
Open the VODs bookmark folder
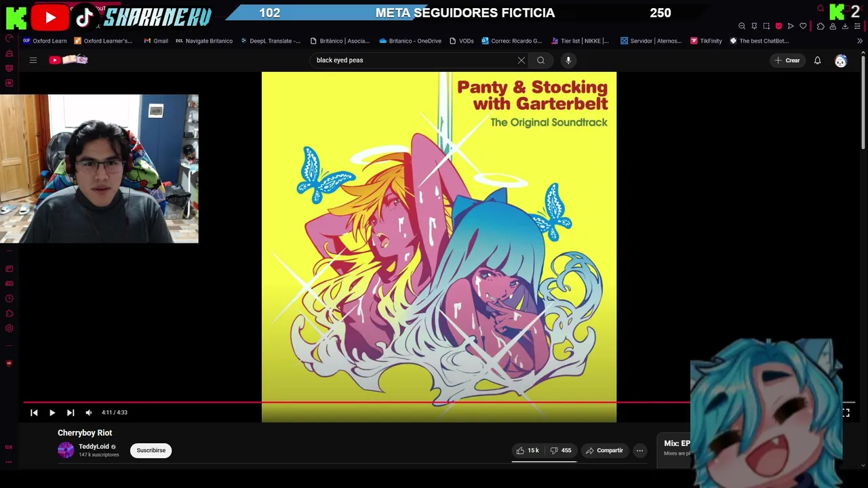click(x=462, y=41)
